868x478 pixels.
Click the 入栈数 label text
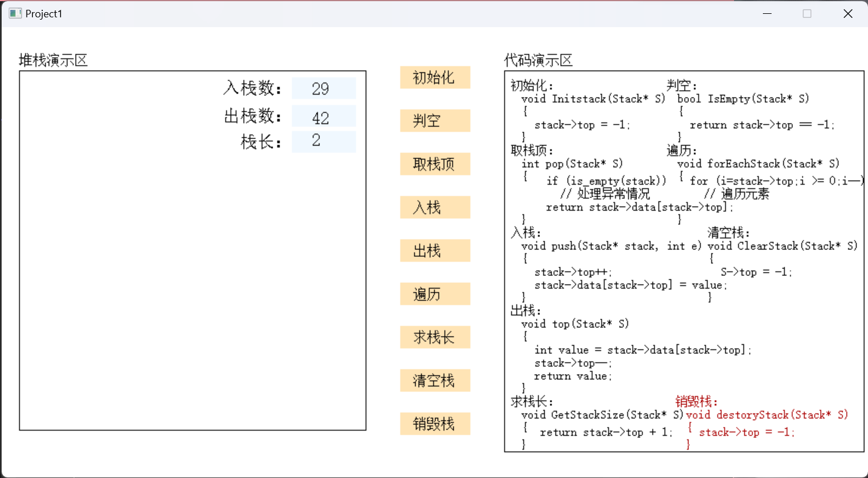point(252,88)
